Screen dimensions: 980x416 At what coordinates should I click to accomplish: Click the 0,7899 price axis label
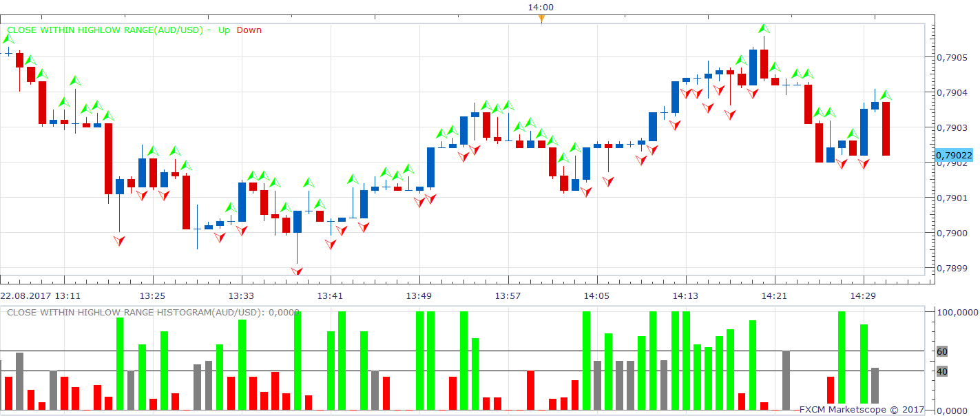coord(950,269)
